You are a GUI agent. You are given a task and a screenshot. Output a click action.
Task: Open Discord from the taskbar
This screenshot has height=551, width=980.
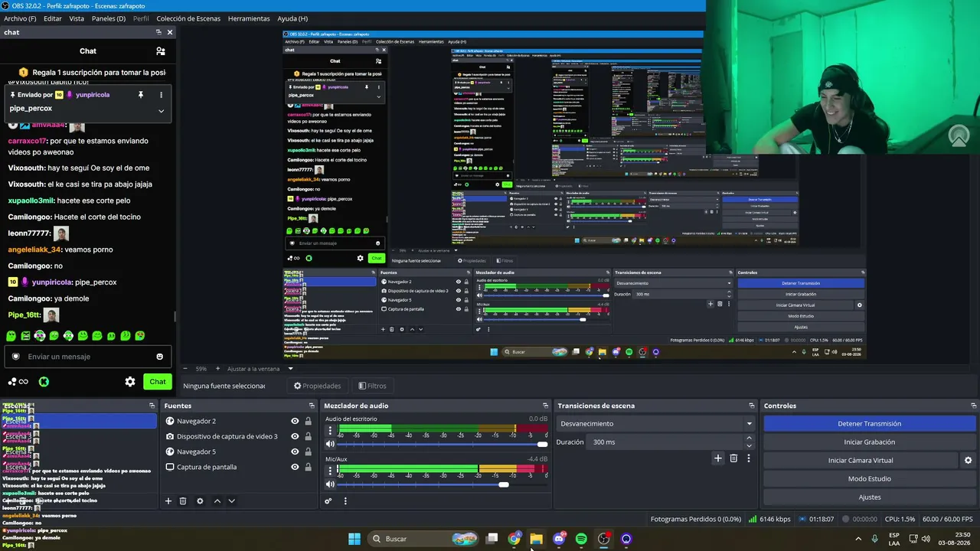(x=559, y=539)
